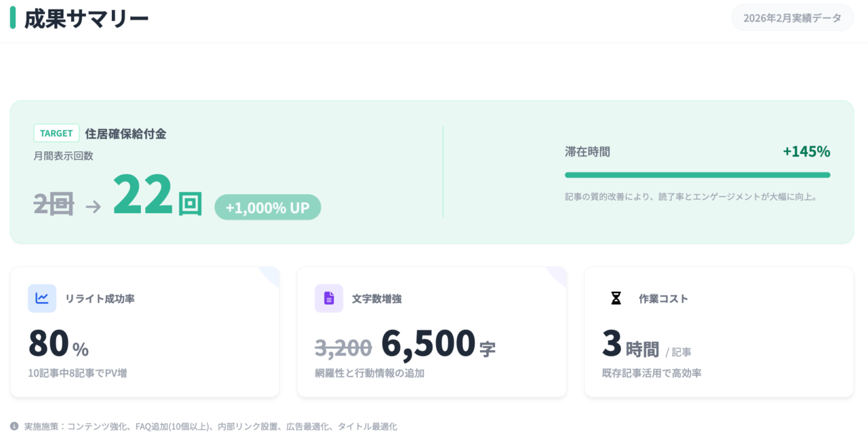Click the 住居確保給付金 title text
This screenshot has width=868, height=441.
point(125,134)
